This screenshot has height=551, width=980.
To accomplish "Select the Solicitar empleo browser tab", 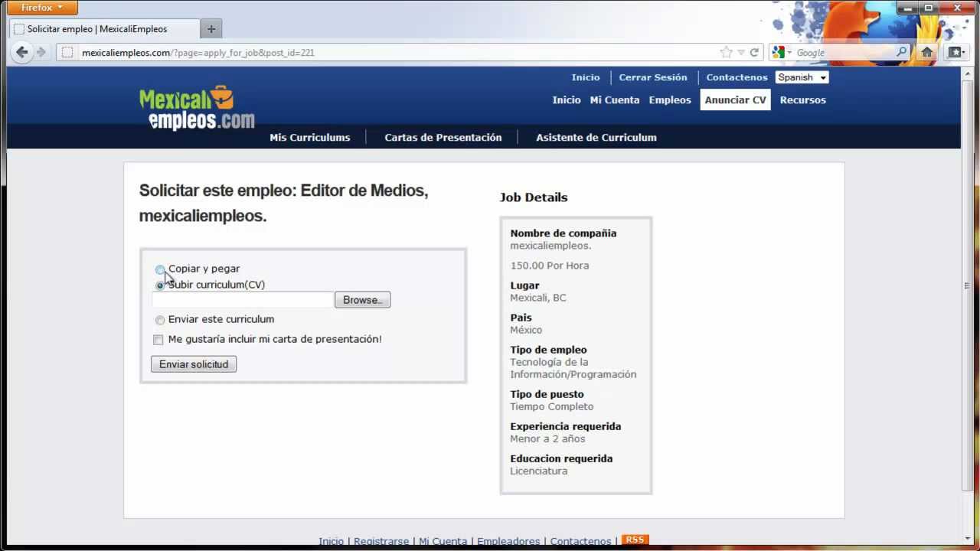I will click(x=104, y=29).
